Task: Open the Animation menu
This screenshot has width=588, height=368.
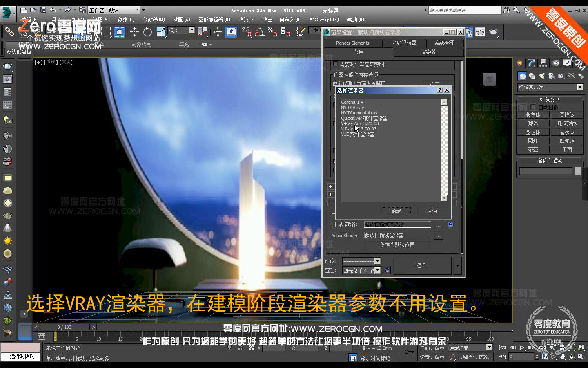Action: 182,20
